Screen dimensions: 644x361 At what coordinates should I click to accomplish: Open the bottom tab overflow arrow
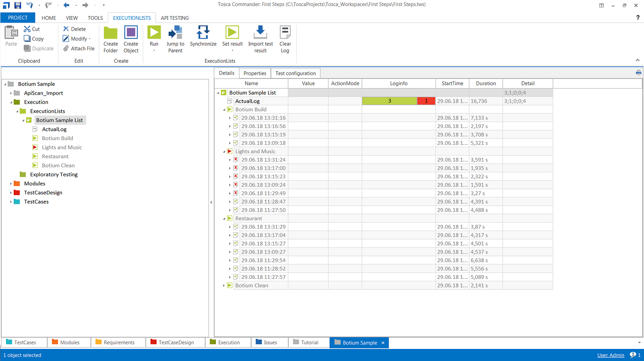(639, 342)
